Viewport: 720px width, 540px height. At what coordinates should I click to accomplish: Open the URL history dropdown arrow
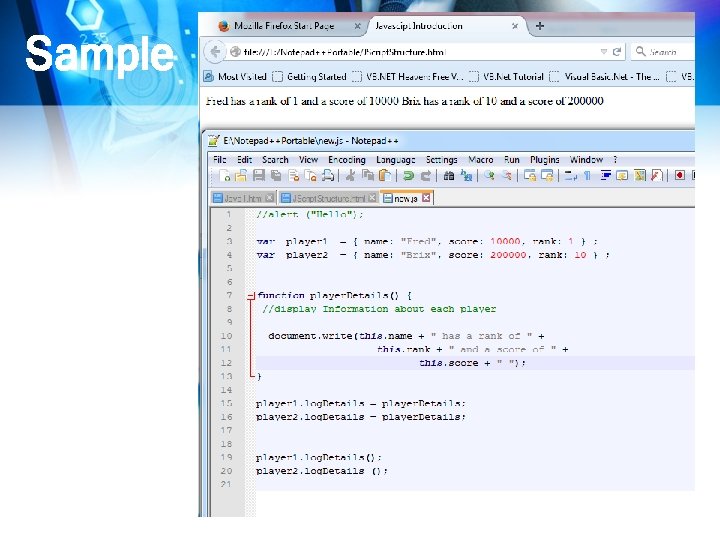(x=603, y=52)
